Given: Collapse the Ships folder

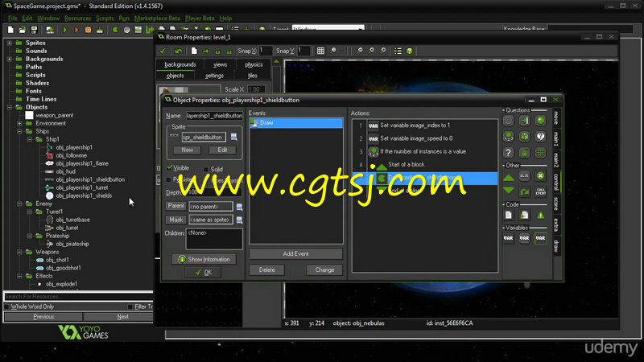Looking at the screenshot, I should (x=19, y=131).
